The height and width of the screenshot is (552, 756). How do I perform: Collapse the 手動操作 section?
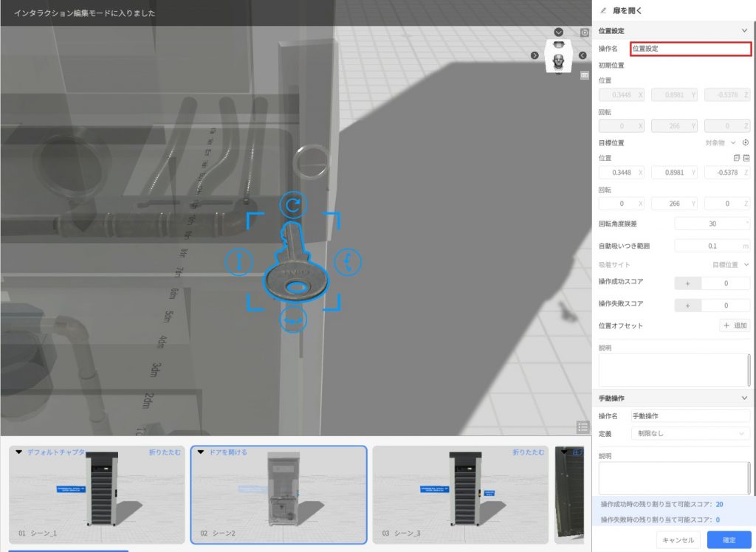coord(744,399)
